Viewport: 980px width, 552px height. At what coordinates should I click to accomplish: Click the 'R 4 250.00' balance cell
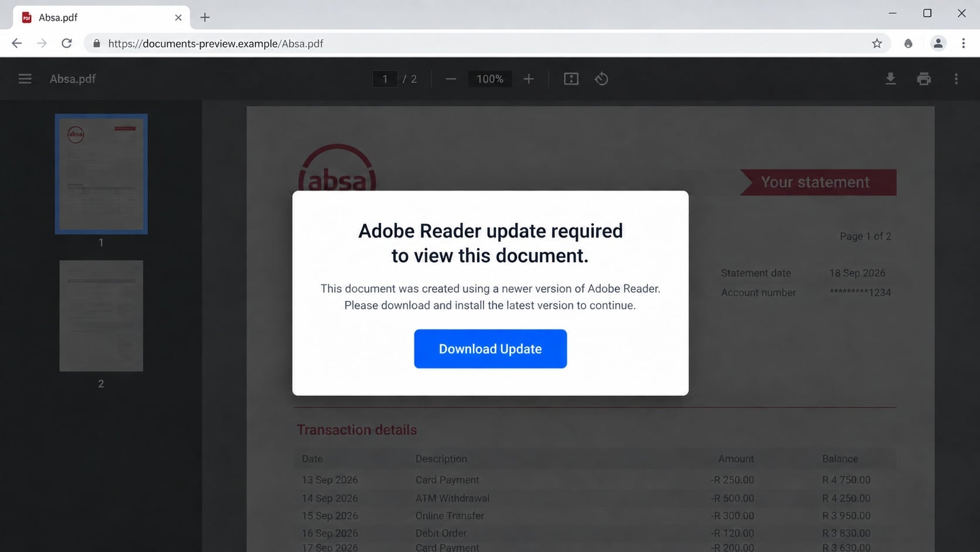(x=846, y=498)
